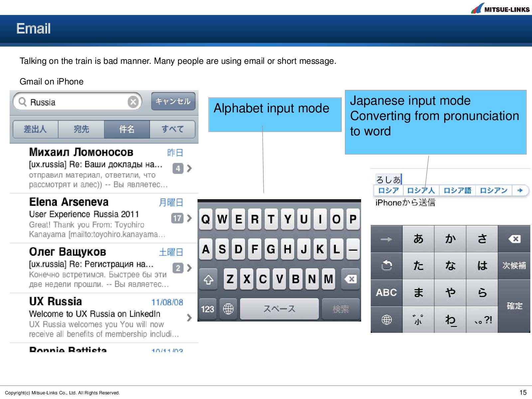This screenshot has height=399, width=532.
Task: Tap the G key
Action: click(271, 249)
